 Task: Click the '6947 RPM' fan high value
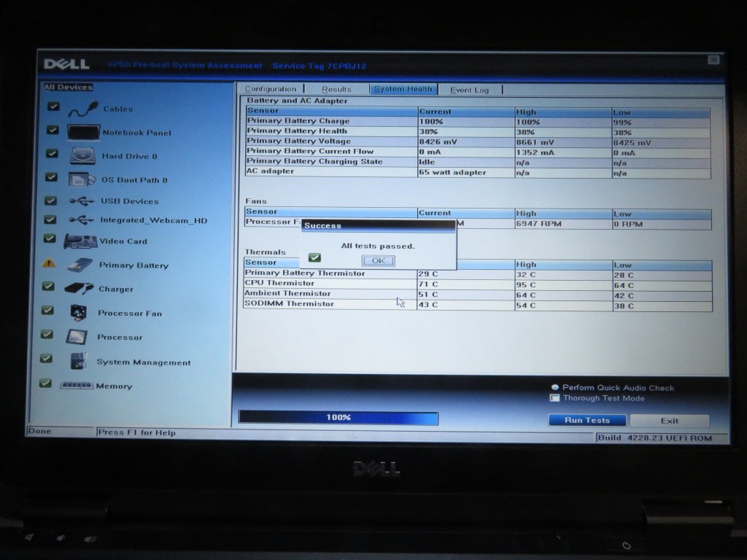(x=539, y=223)
